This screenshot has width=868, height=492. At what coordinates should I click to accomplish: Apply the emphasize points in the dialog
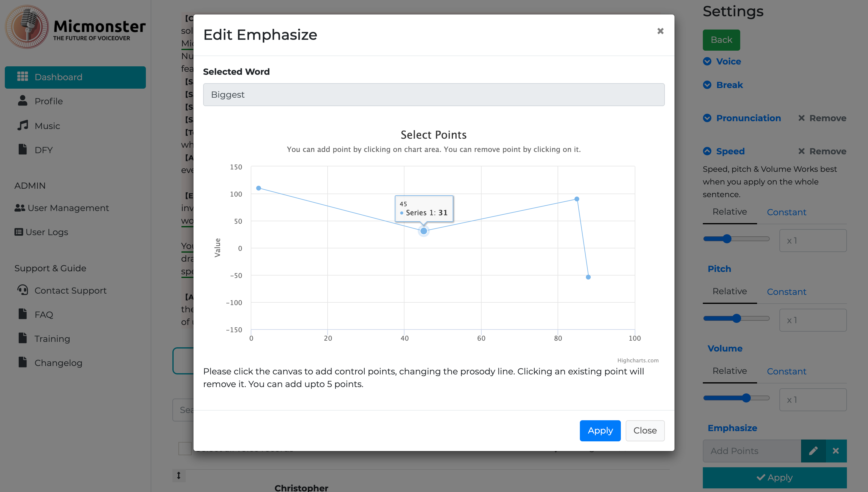(x=600, y=430)
